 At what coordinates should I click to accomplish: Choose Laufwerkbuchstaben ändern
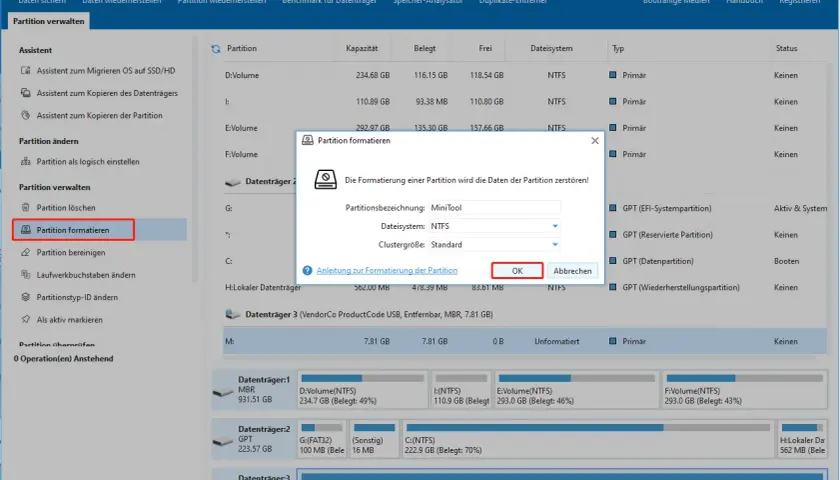coord(86,275)
